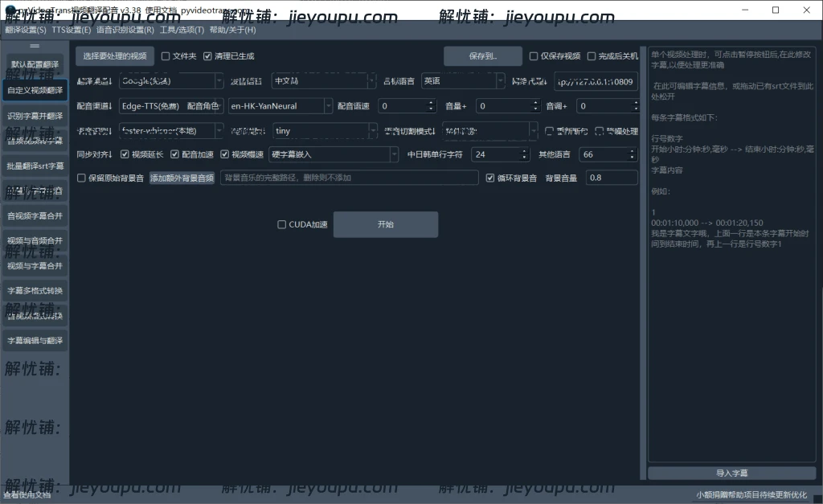Click the 开始 start button

[385, 225]
